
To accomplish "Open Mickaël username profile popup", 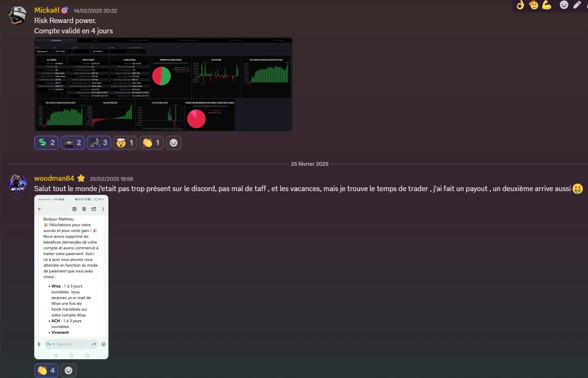I will click(46, 10).
